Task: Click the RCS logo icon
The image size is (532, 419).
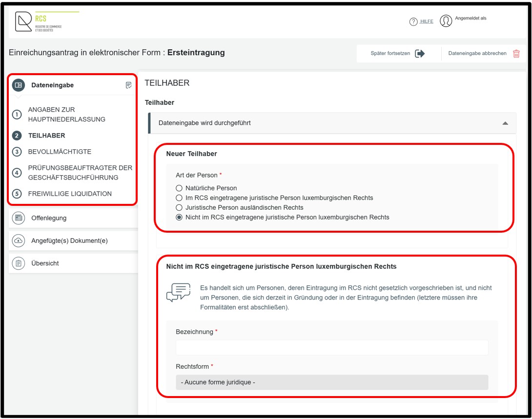Action: coord(23,21)
